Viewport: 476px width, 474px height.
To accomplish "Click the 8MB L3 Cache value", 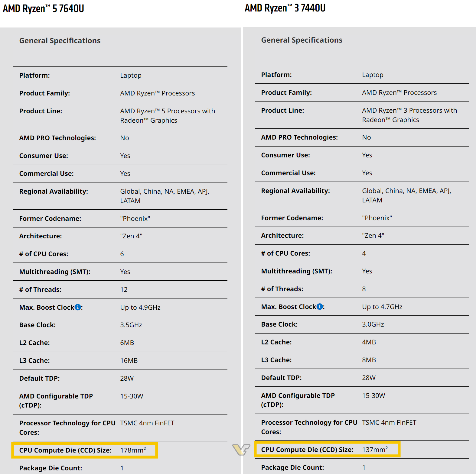I will tap(369, 360).
